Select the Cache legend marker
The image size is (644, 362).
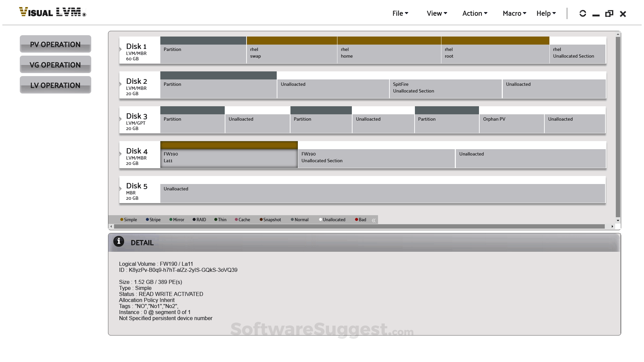click(236, 220)
